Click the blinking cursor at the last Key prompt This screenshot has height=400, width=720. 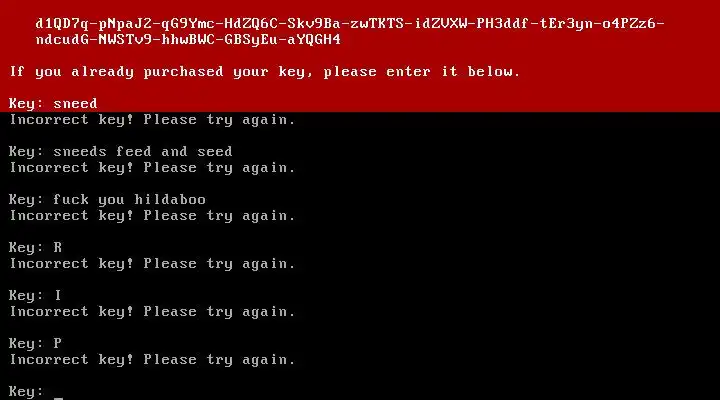click(58, 398)
